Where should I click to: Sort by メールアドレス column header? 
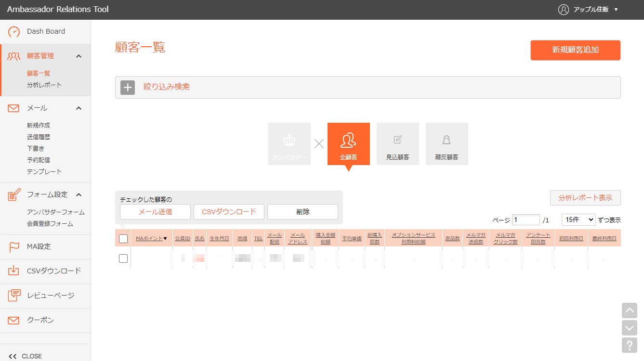click(298, 238)
